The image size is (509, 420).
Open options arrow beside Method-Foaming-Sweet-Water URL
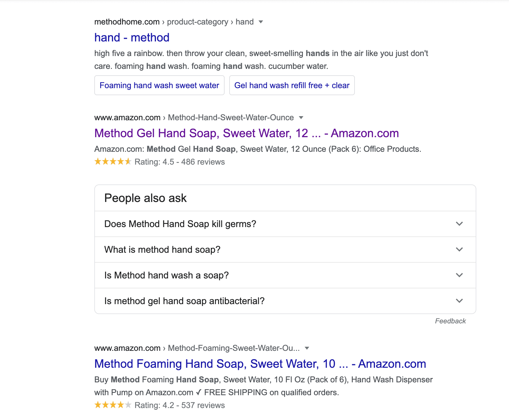pyautogui.click(x=307, y=348)
